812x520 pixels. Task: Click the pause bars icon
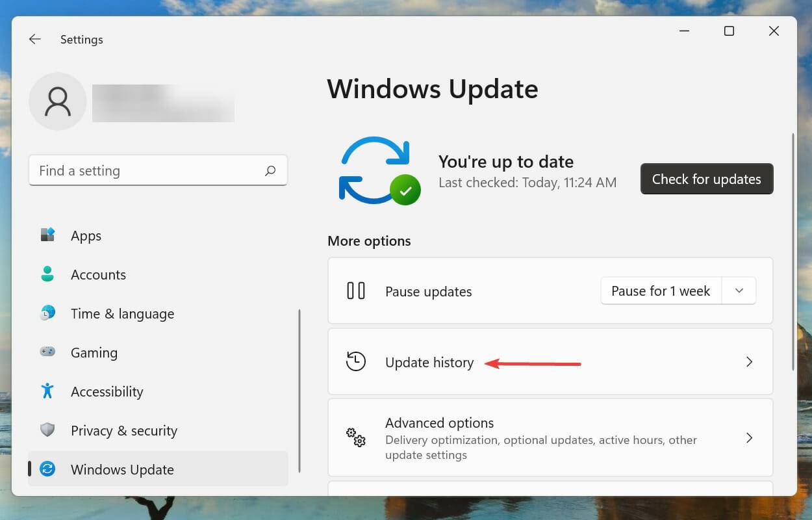click(x=356, y=291)
